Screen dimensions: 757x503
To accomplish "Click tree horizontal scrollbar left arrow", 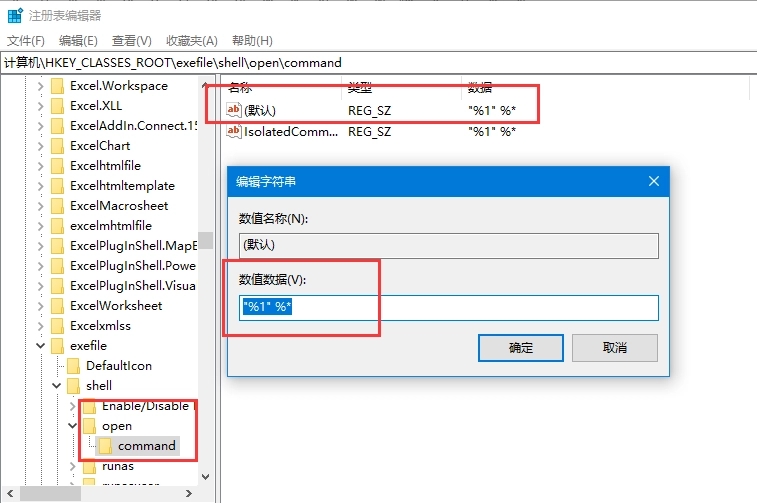I will [x=10, y=493].
